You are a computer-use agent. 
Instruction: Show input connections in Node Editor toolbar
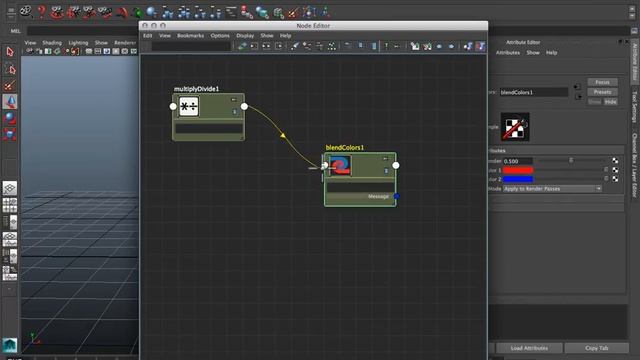tap(254, 46)
